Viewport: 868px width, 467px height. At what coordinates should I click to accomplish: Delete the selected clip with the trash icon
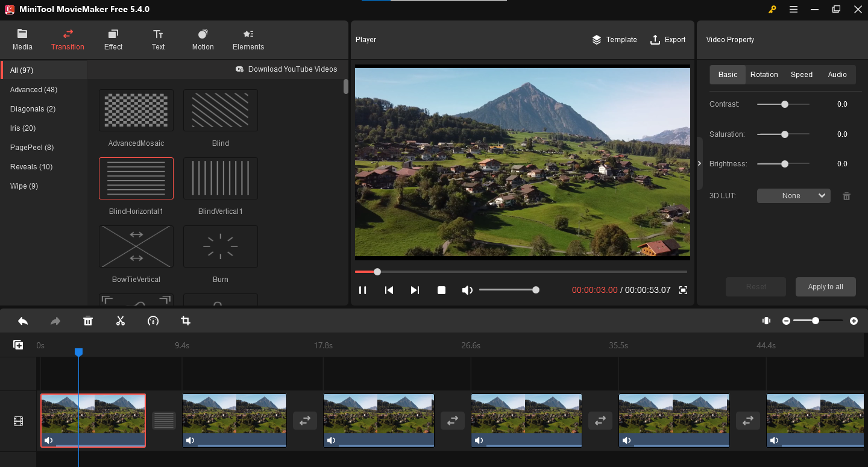point(88,321)
